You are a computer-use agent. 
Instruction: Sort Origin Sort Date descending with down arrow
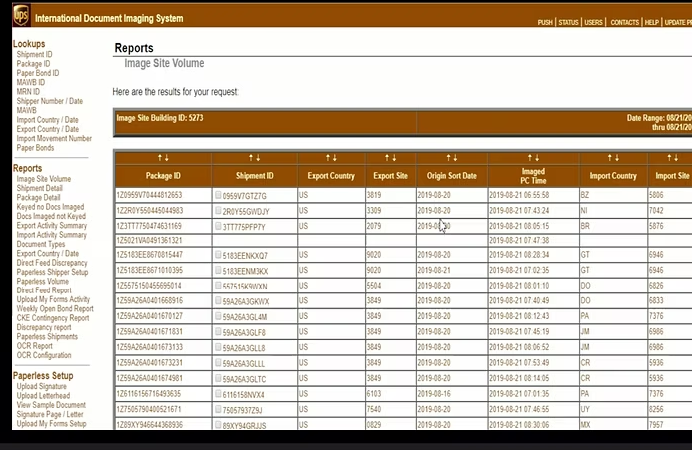click(x=455, y=158)
